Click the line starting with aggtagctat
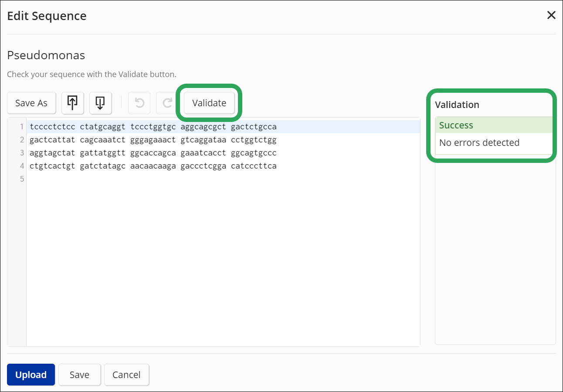 pos(153,153)
